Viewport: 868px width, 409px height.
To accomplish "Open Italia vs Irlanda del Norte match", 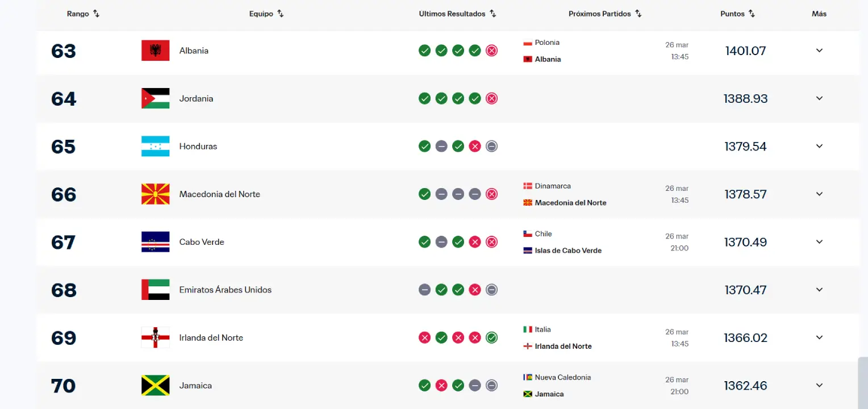I will point(606,337).
